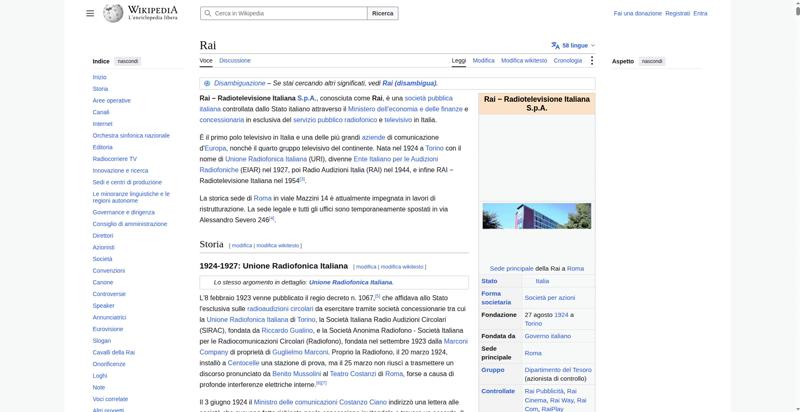This screenshot has width=800, height=412.
Task: Open the Costanzo Ciano link
Action: [x=363, y=402]
